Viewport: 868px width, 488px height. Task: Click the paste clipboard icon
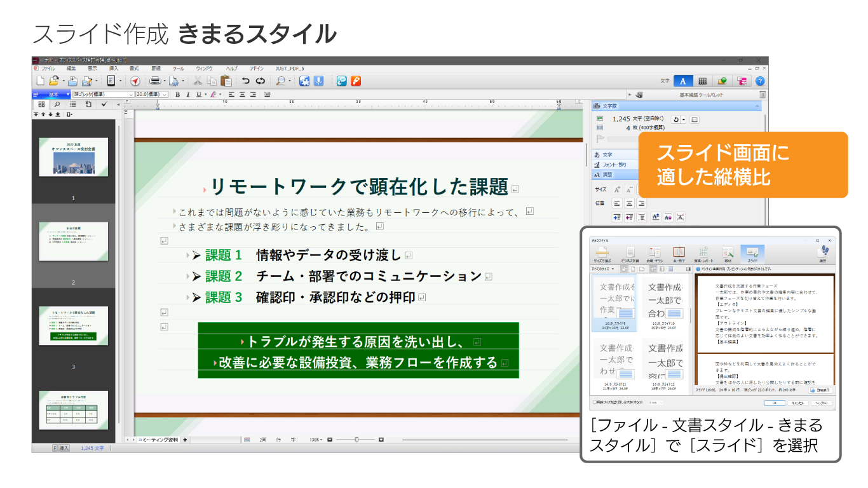226,81
